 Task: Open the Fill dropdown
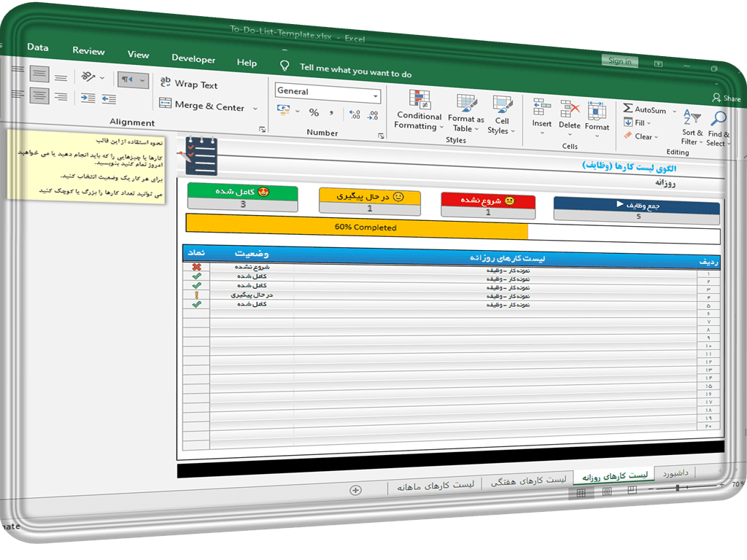[637, 122]
